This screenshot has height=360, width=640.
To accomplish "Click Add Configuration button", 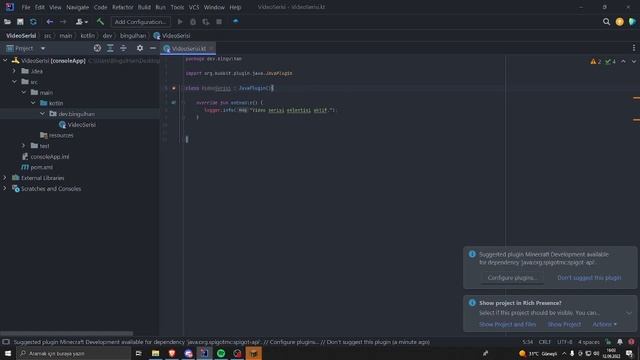I will [140, 22].
